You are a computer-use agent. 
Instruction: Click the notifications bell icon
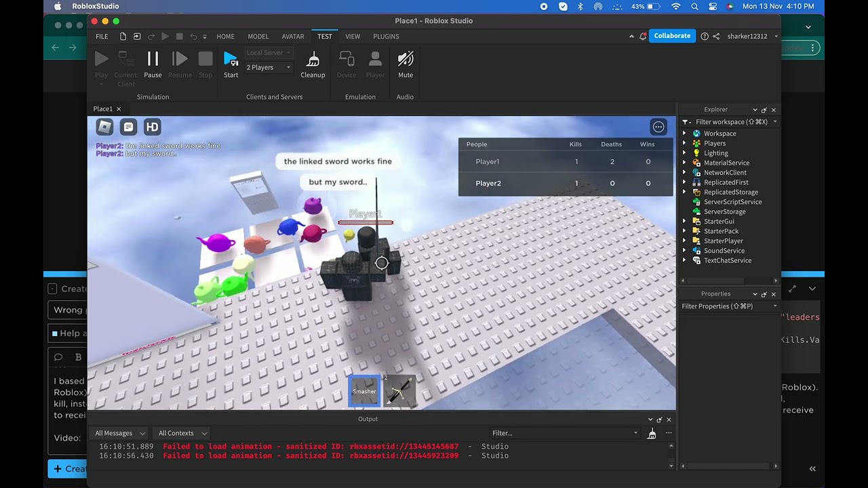[x=643, y=37]
